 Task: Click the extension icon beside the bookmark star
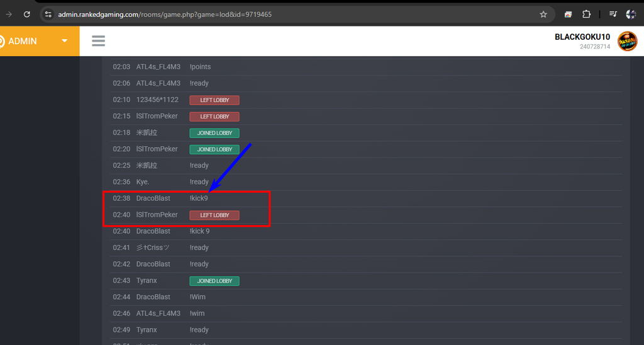coord(568,14)
